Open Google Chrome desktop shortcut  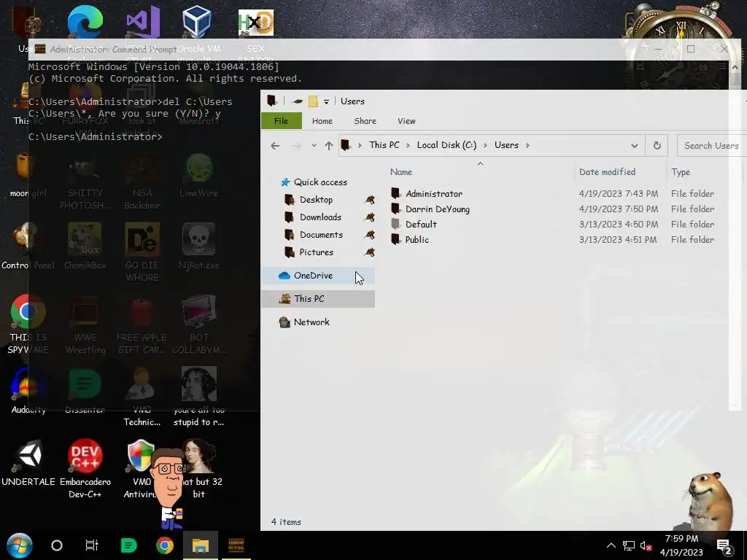pos(28,312)
